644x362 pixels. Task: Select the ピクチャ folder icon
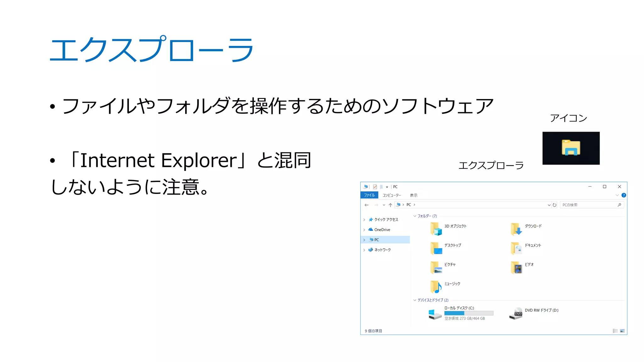tap(436, 267)
